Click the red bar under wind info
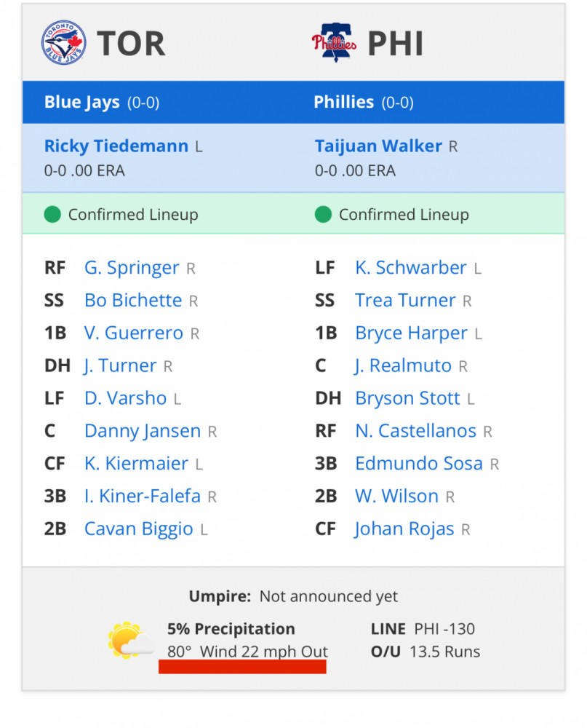The image size is (587, 728). click(242, 667)
